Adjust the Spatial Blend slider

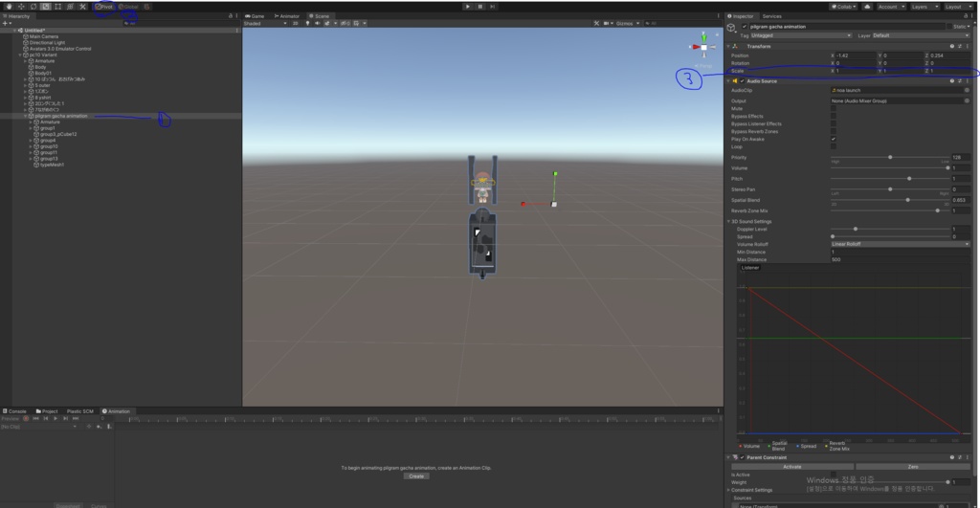coord(890,200)
